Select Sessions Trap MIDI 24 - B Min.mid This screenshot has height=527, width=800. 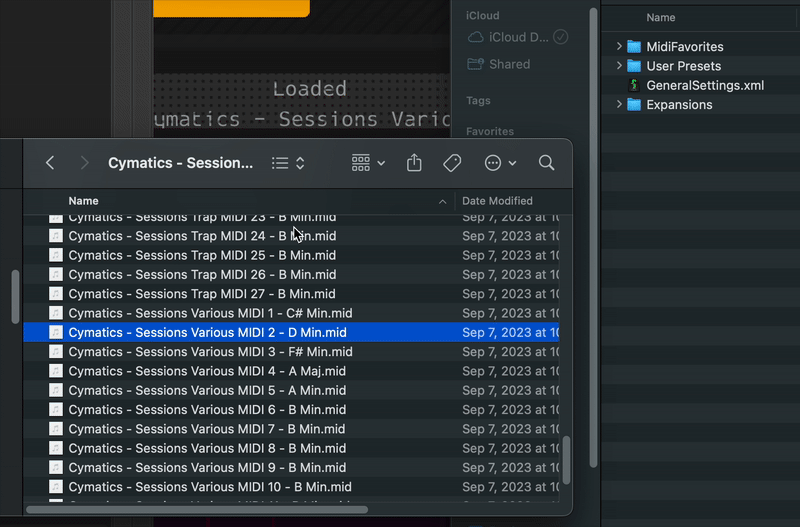[291, 236]
